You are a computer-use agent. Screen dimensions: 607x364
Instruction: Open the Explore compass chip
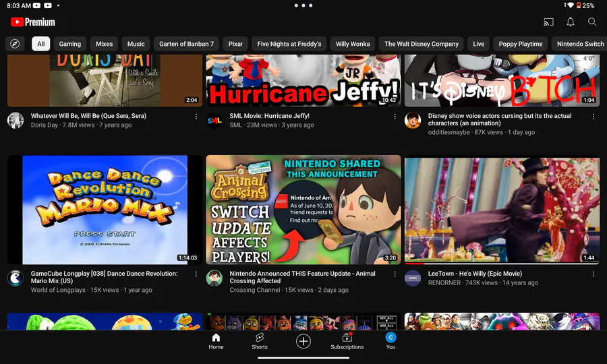[15, 44]
